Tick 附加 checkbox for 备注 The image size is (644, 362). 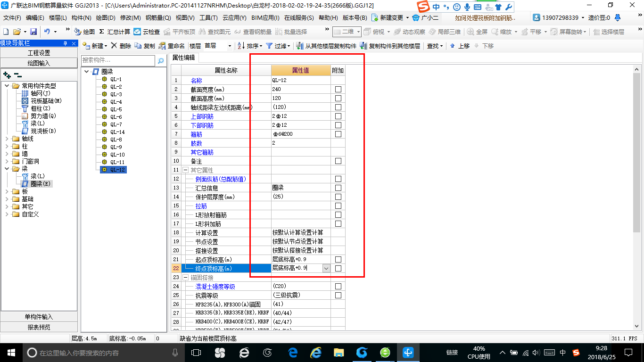338,161
